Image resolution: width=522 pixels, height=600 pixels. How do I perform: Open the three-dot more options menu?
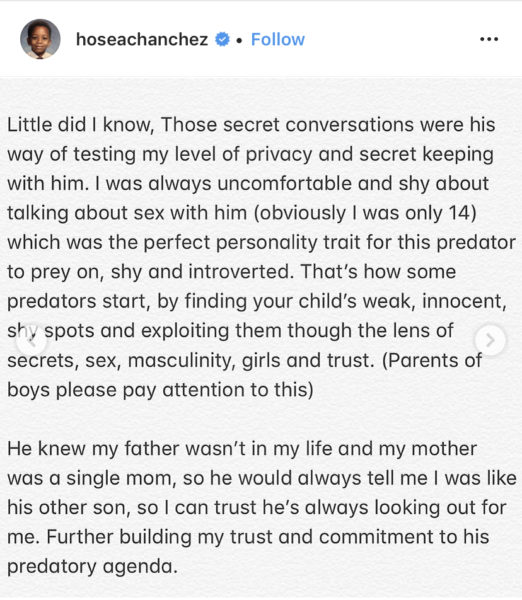point(489,39)
